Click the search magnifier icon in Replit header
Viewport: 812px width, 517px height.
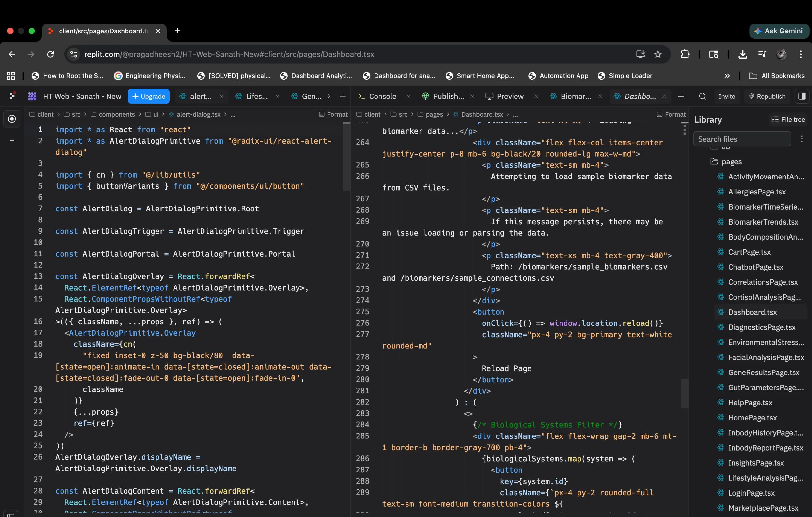pos(702,97)
